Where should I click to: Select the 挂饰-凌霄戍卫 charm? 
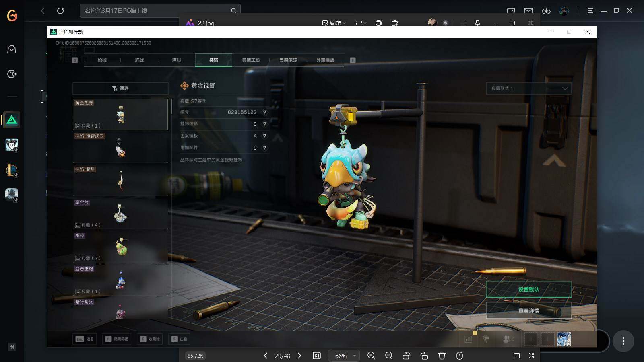[120, 148]
